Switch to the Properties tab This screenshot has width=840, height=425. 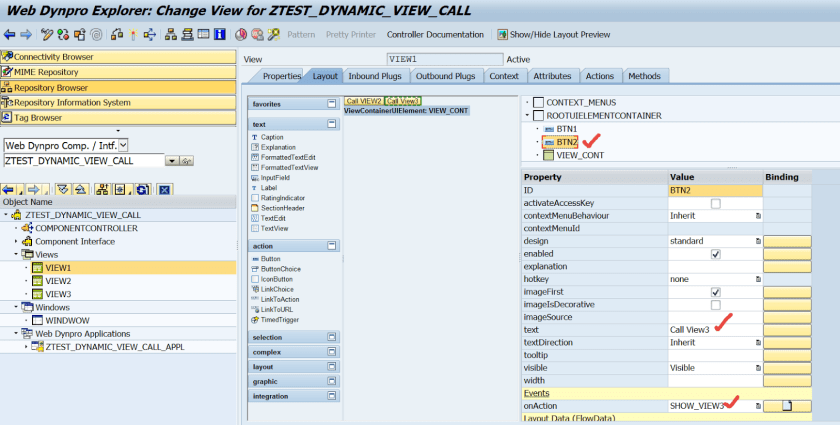(x=281, y=76)
